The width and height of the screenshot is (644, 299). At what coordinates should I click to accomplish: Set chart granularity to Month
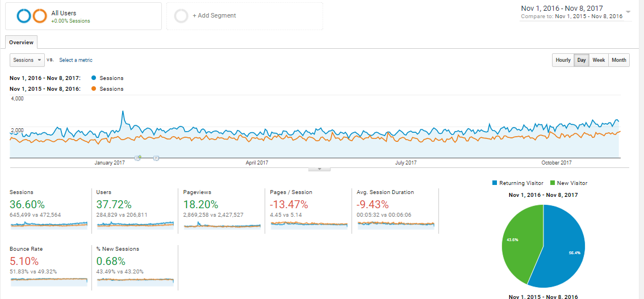pyautogui.click(x=619, y=60)
